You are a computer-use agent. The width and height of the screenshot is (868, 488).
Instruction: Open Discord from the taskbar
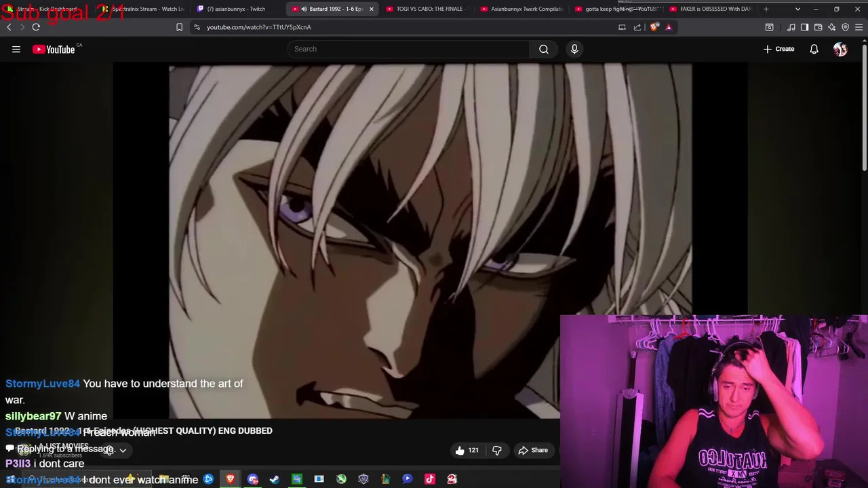tap(253, 479)
